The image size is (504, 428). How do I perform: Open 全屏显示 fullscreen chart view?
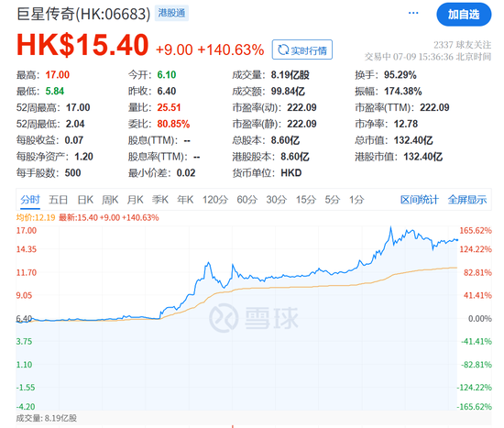click(467, 200)
